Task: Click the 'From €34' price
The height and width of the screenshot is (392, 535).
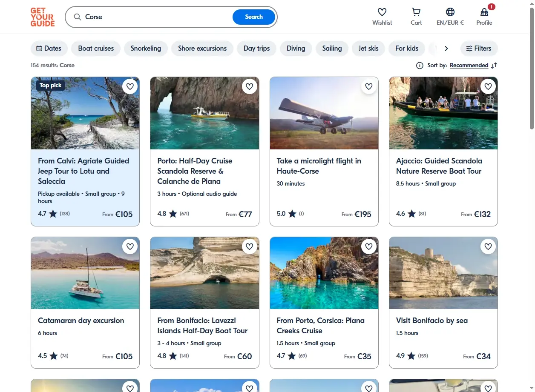Action: [x=477, y=356]
